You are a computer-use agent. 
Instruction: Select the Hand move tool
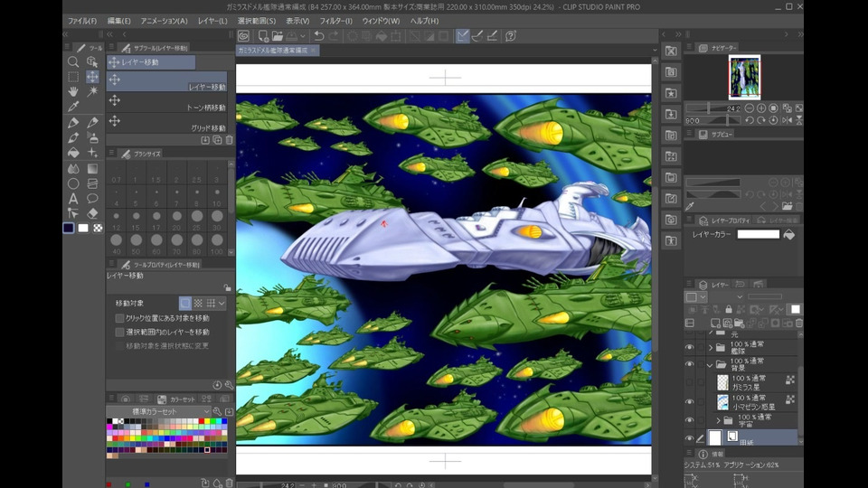(x=73, y=91)
